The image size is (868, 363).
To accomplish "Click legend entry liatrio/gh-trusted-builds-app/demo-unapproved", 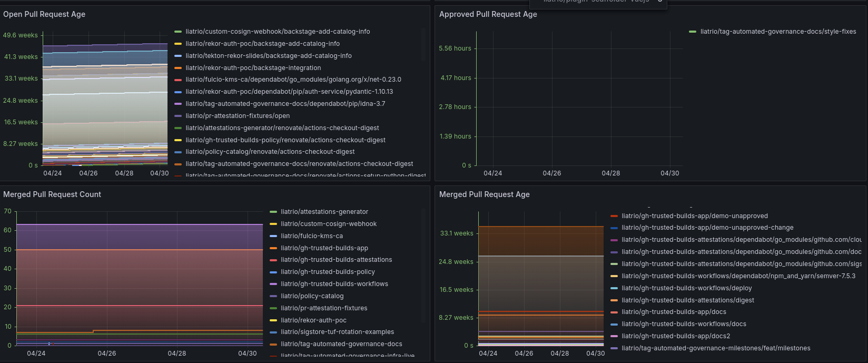I will point(695,216).
